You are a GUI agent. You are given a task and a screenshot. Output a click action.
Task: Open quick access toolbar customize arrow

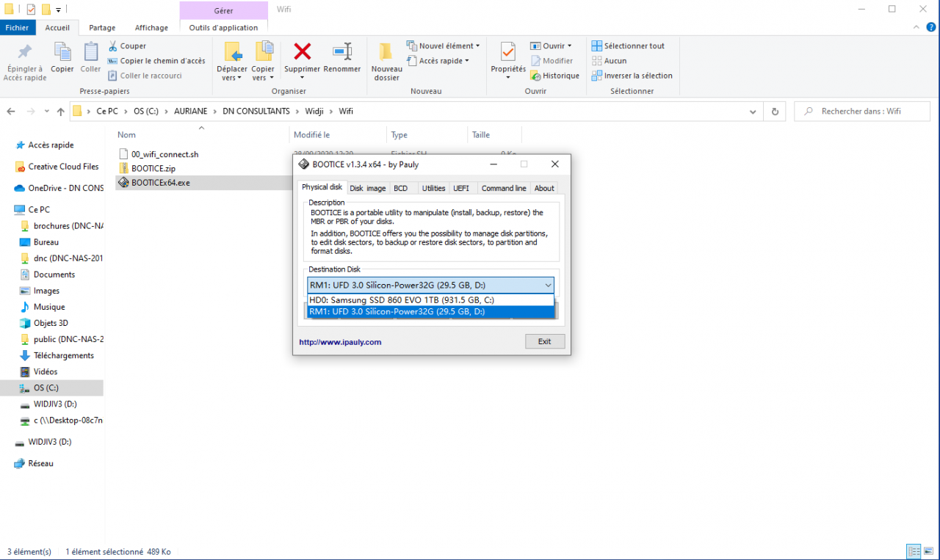59,10
